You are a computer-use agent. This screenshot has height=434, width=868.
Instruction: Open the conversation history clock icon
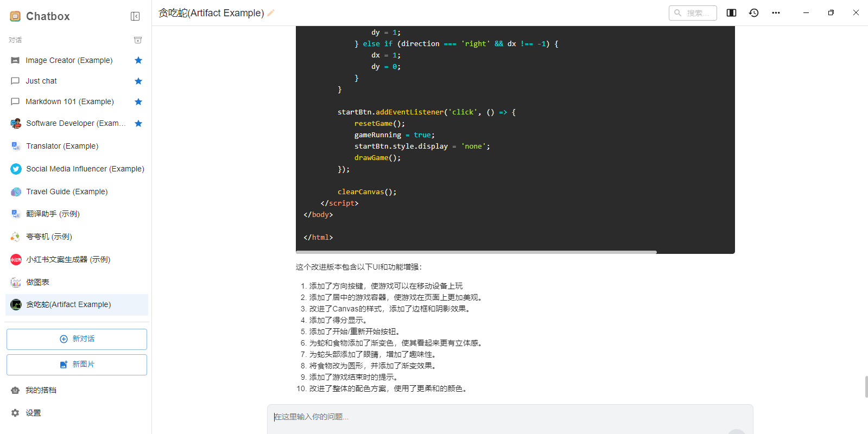[753, 13]
